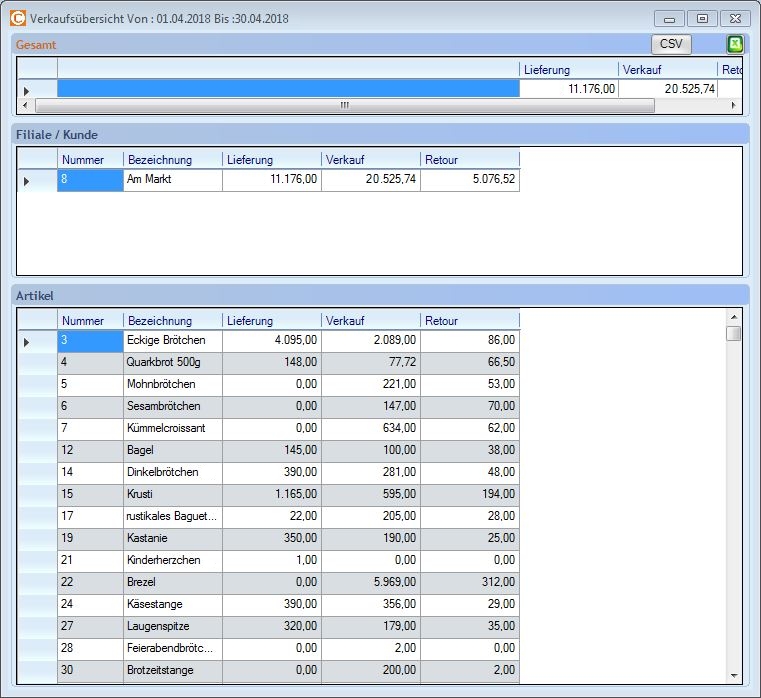Image resolution: width=761 pixels, height=698 pixels.
Task: Click the green Excel export icon
Action: point(735,44)
